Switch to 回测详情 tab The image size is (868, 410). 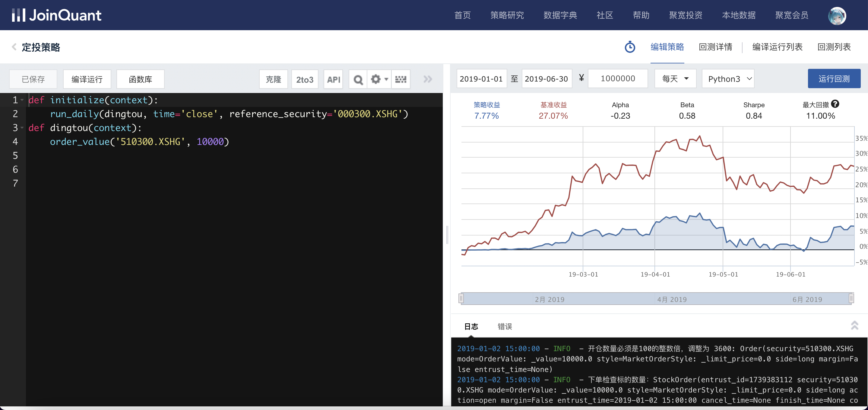pos(715,47)
